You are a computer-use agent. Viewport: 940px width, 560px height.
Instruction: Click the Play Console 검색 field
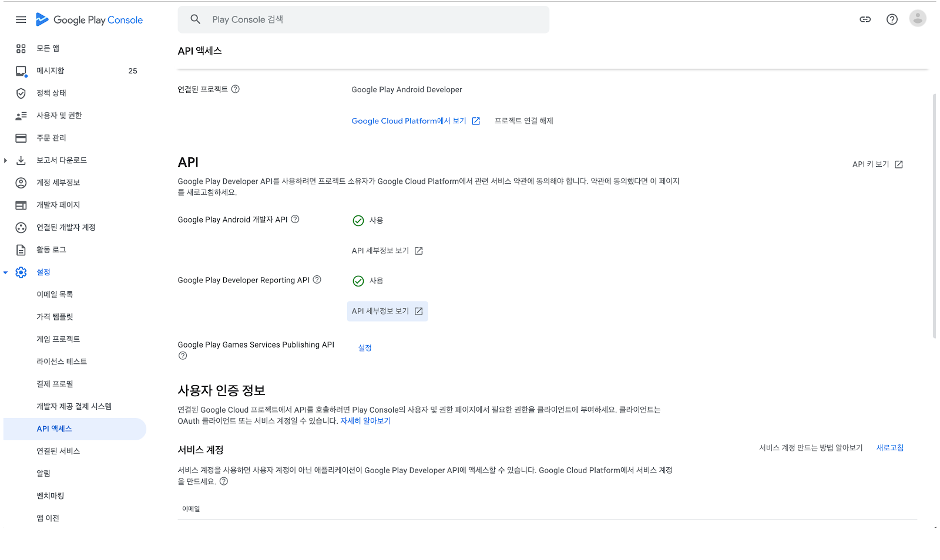tap(363, 19)
